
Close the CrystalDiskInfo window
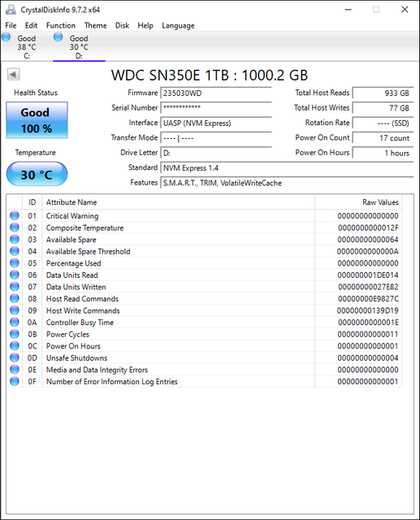(x=405, y=10)
